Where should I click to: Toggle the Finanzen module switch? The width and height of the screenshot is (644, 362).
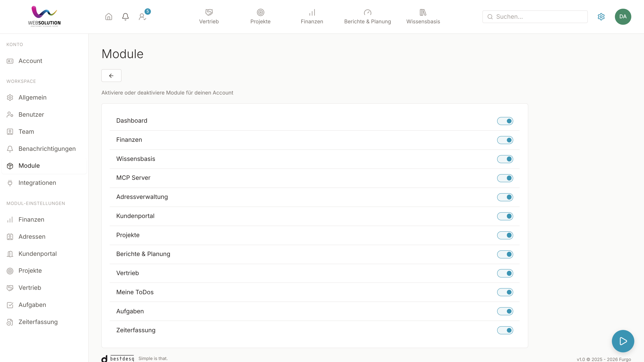tap(505, 140)
